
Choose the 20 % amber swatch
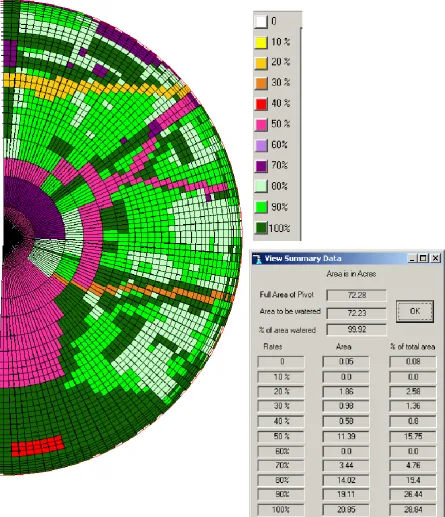tap(261, 63)
